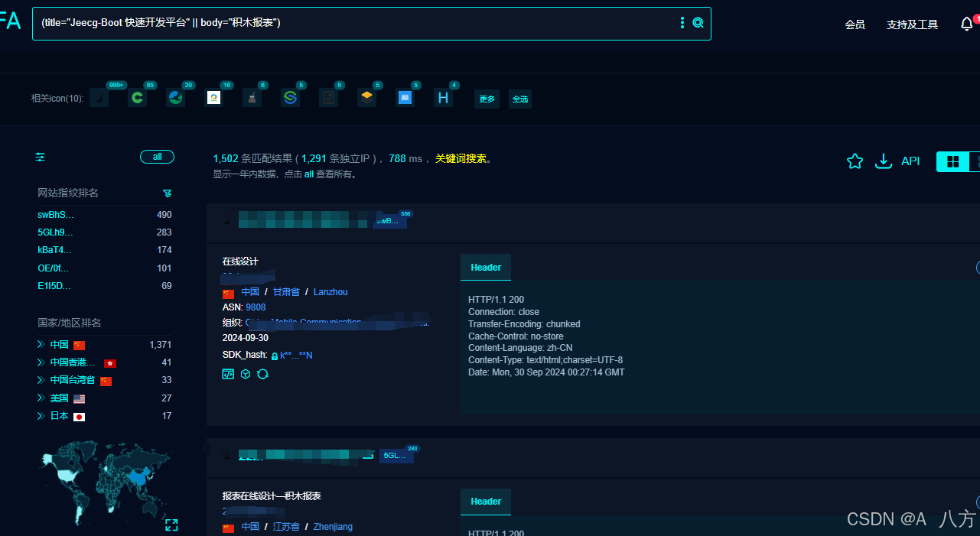The height and width of the screenshot is (536, 980).
Task: Open the notification bell icon
Action: [967, 24]
